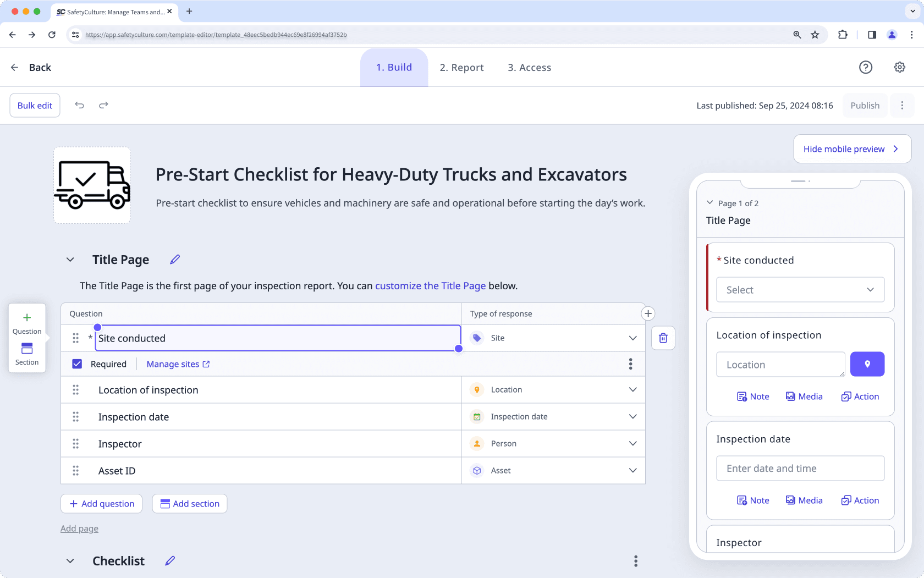Undo the last template change
The image size is (924, 578).
[x=79, y=105]
